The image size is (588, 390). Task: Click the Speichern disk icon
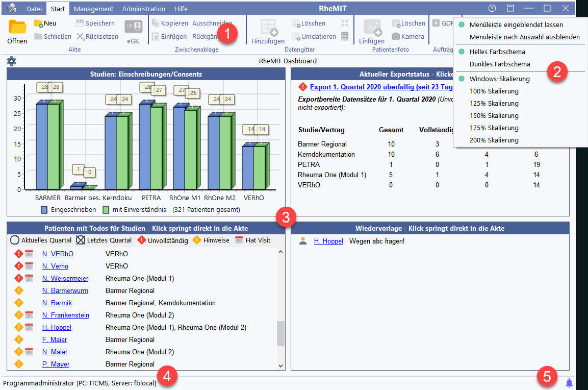pos(80,23)
